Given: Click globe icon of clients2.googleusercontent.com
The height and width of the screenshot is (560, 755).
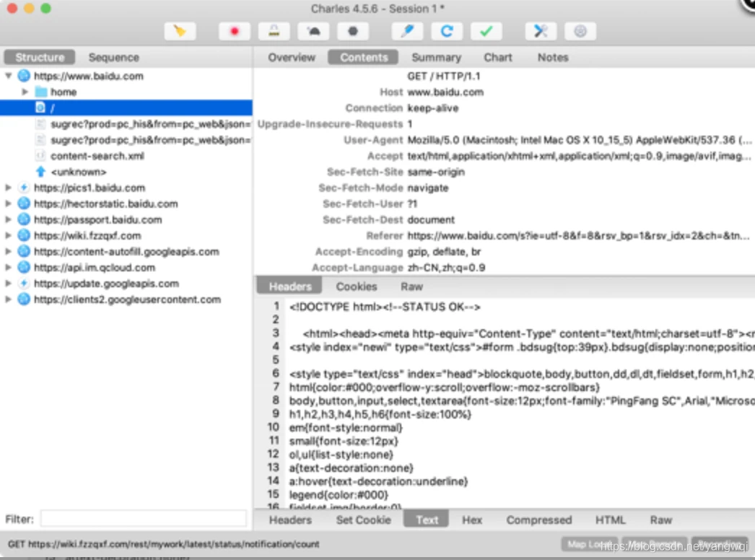Looking at the screenshot, I should pyautogui.click(x=24, y=299).
